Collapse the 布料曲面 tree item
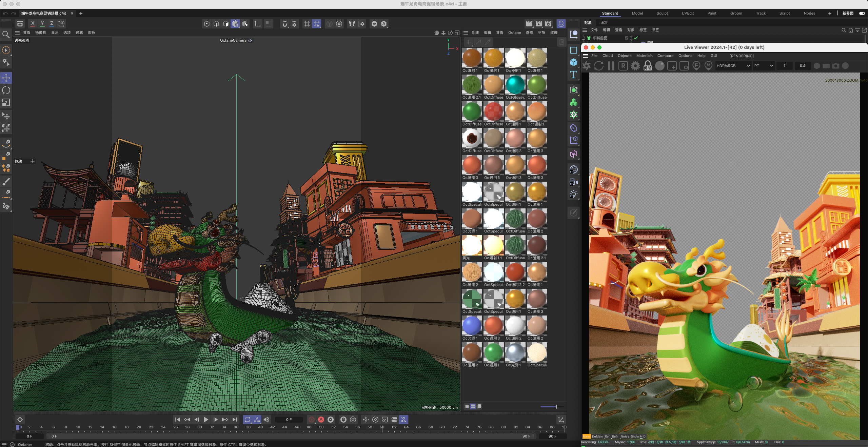The height and width of the screenshot is (447, 868). (x=584, y=38)
